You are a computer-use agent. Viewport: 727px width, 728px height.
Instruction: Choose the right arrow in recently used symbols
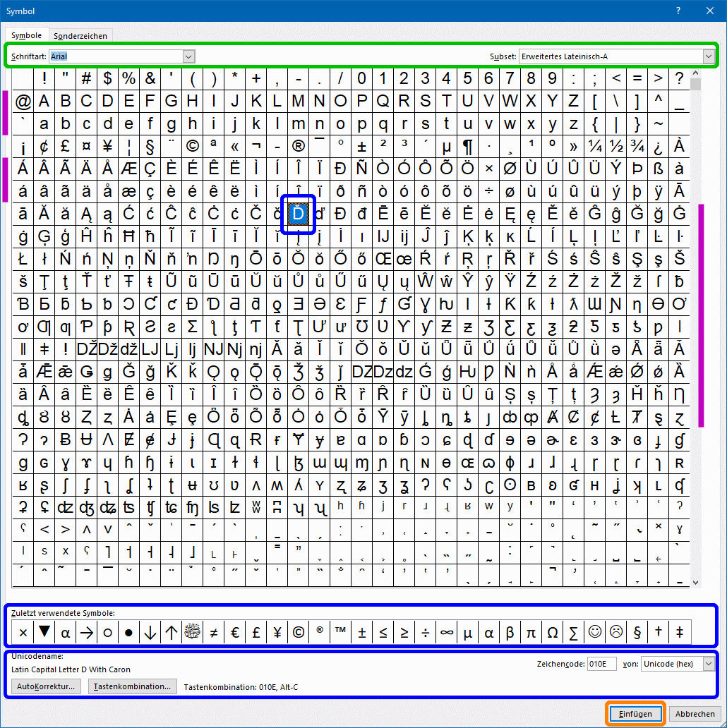(x=87, y=633)
